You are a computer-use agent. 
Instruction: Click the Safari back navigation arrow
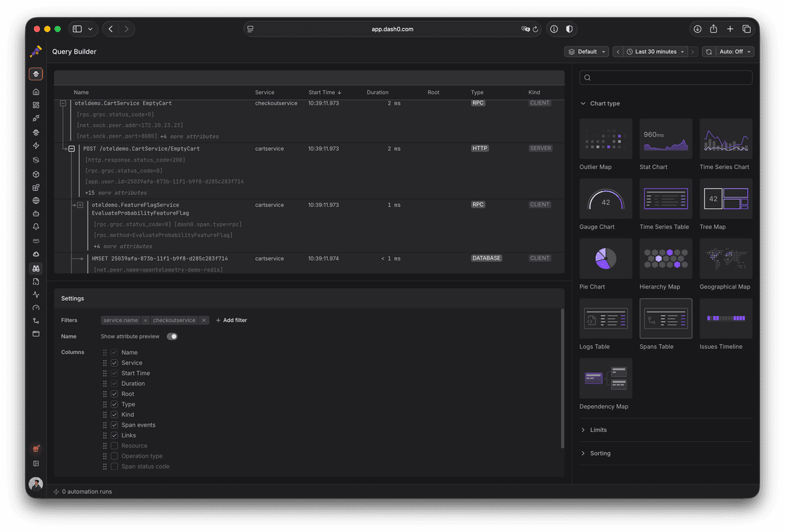tap(111, 29)
